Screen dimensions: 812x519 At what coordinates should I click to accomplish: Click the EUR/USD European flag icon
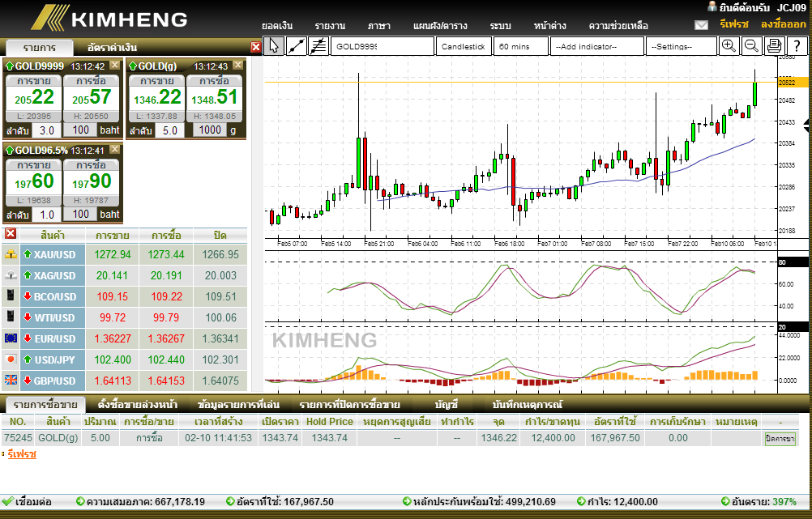[11, 338]
